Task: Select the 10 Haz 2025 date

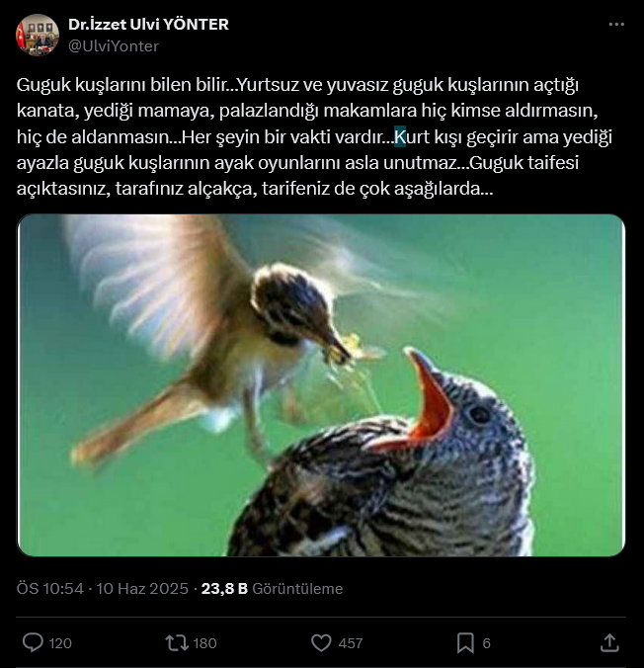Action: click(142, 589)
